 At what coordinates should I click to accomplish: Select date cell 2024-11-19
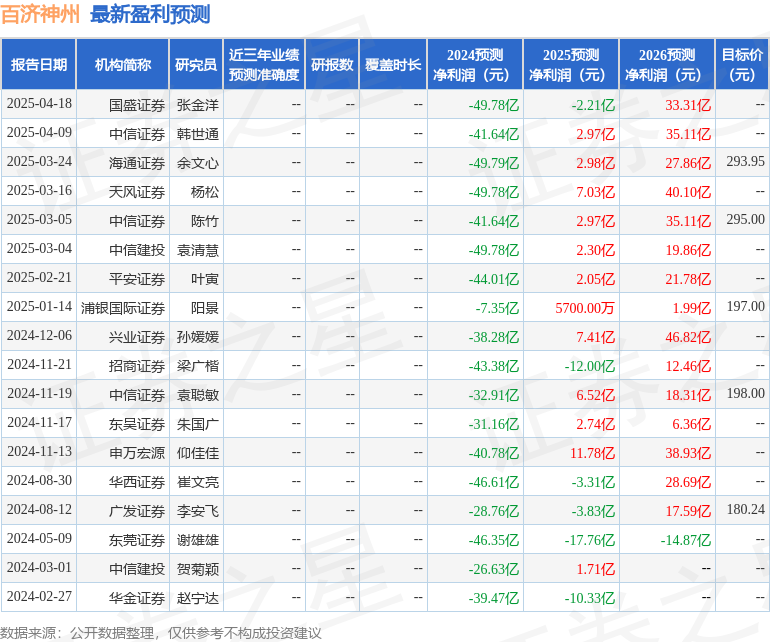pyautogui.click(x=39, y=393)
